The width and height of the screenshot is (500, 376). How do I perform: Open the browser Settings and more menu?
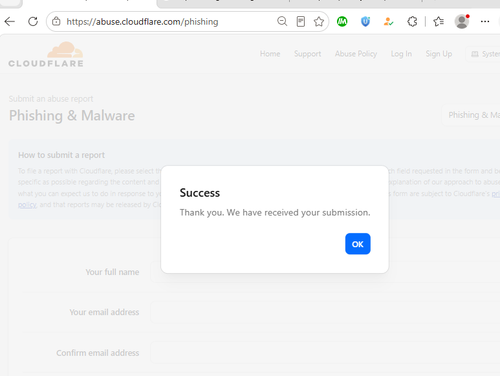pyautogui.click(x=485, y=22)
